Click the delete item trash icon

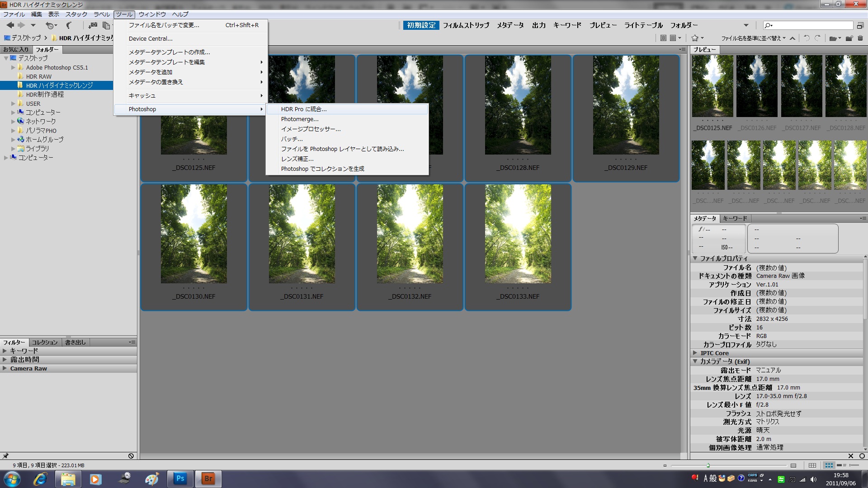(x=860, y=38)
